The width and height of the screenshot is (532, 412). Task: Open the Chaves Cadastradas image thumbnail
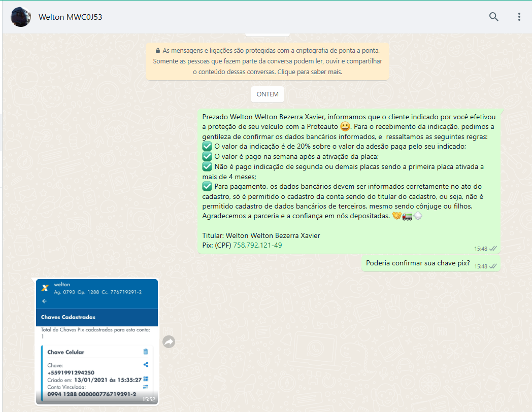[x=96, y=341]
